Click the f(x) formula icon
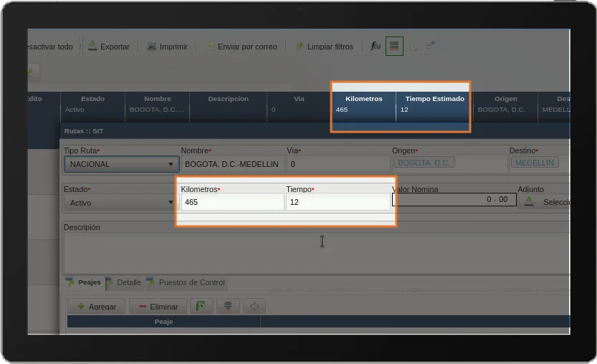 tap(376, 46)
